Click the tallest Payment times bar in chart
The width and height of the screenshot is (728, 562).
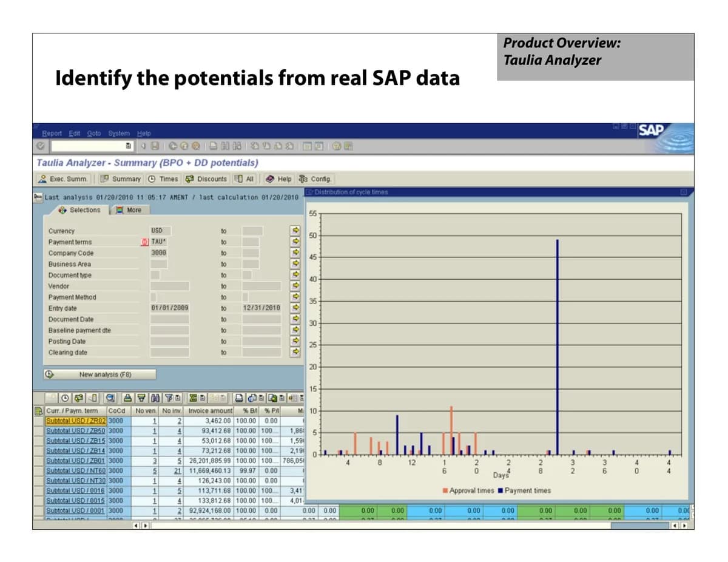pos(557,347)
